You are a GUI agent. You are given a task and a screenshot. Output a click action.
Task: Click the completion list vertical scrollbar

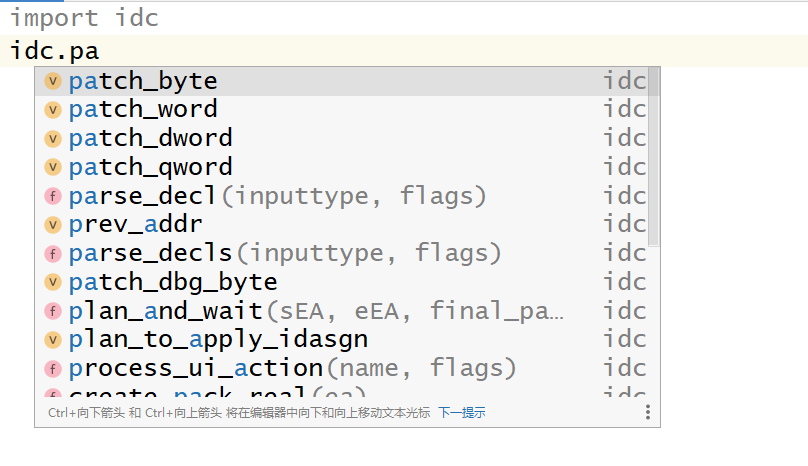pyautogui.click(x=654, y=158)
